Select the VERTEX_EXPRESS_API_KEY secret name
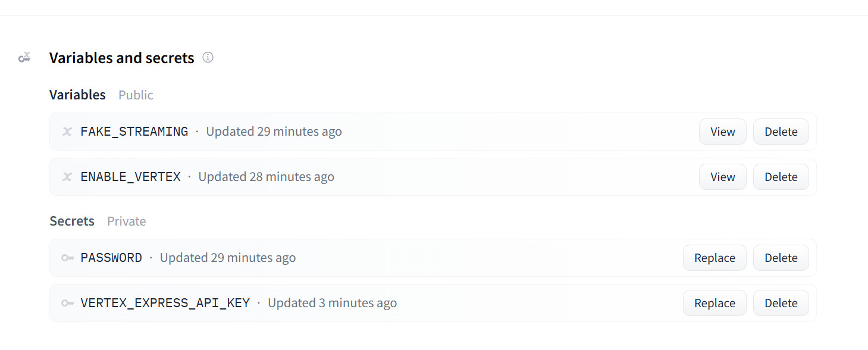 pyautogui.click(x=165, y=303)
